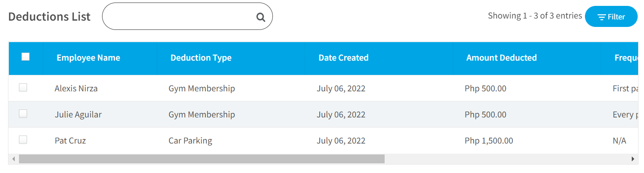This screenshot has height=173, width=644.
Task: Click the Php 1,500.00 amount cell
Action: [x=489, y=141]
